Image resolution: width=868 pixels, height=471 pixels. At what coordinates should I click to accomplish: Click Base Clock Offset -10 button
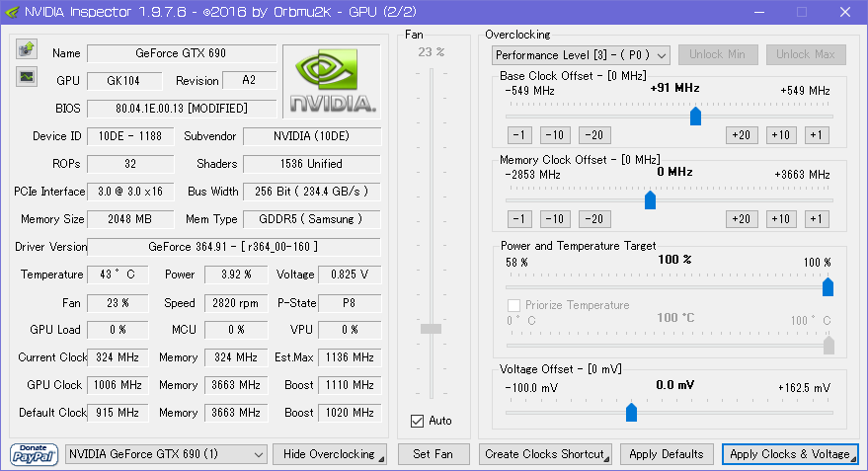555,135
